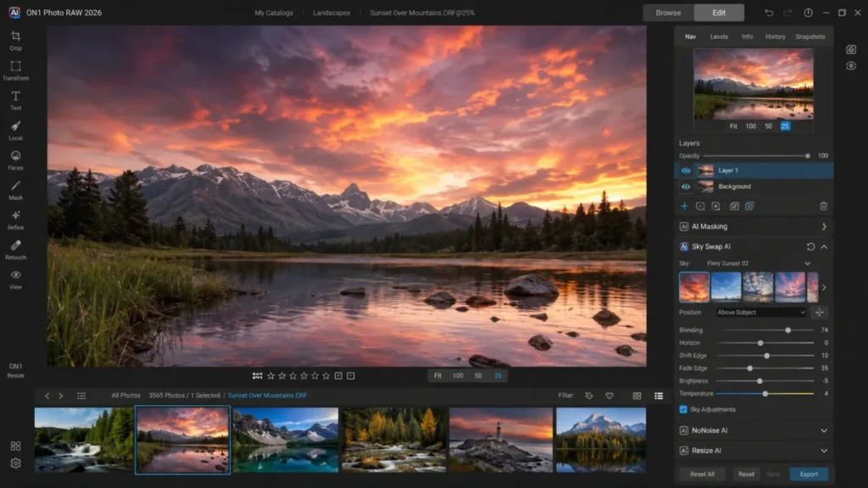This screenshot has width=868, height=488.
Task: Open the lighthouse photo in the filmstrip
Action: [501, 441]
